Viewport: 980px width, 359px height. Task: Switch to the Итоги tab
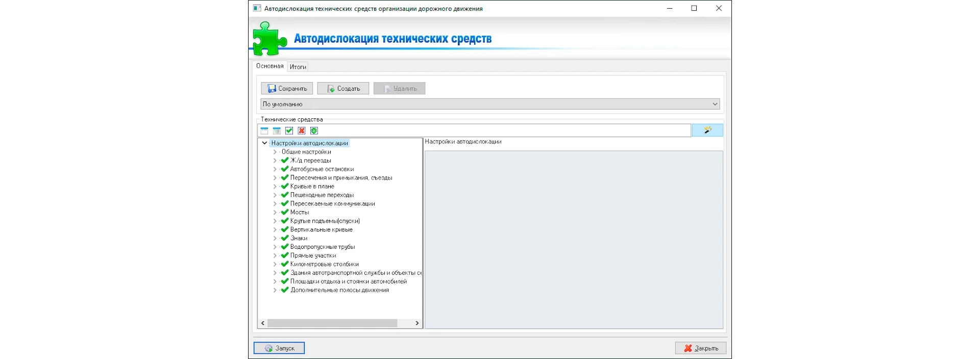[x=298, y=67]
